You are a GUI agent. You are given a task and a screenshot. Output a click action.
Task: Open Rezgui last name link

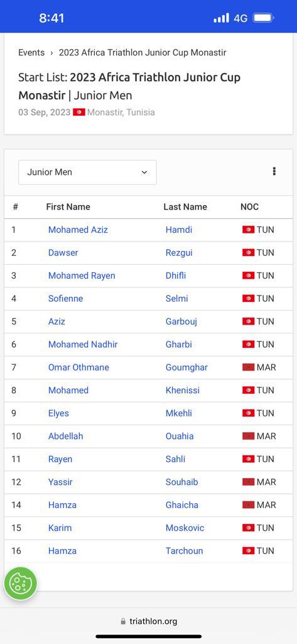pyautogui.click(x=179, y=253)
